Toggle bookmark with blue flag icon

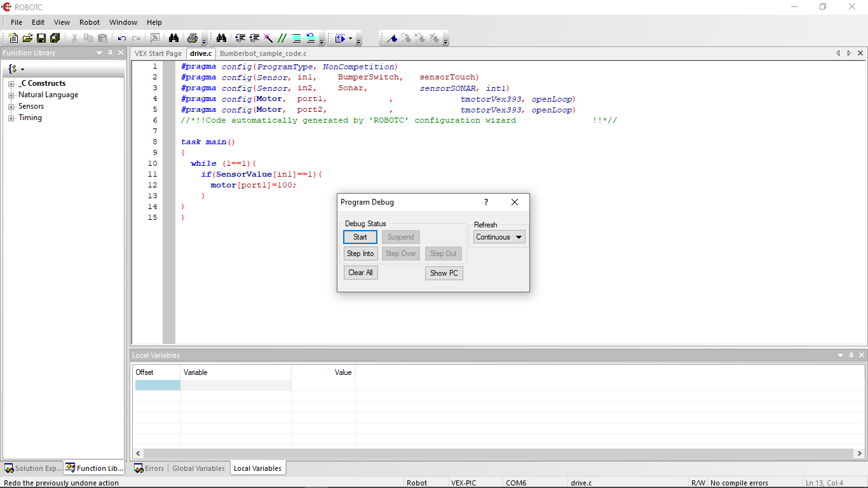(392, 38)
